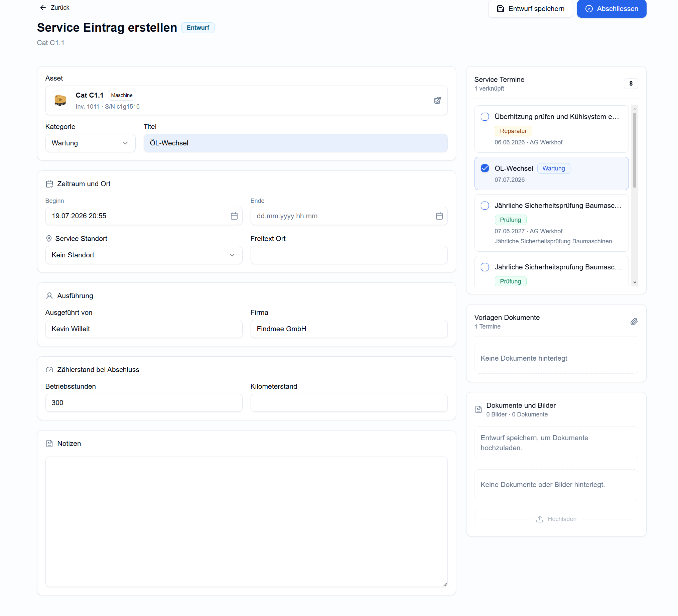Click the Maschine tag on the asset card
This screenshot has width=678, height=616.
click(x=122, y=95)
